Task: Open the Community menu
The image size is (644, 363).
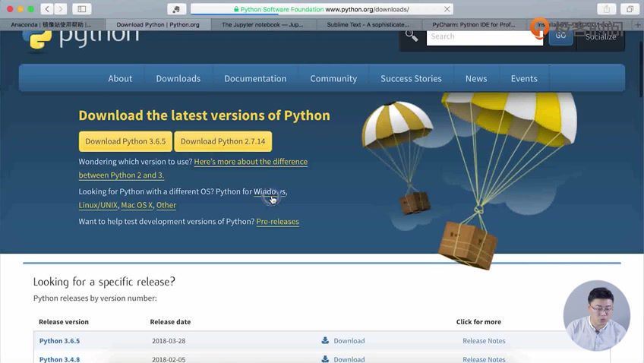Action: tap(333, 78)
